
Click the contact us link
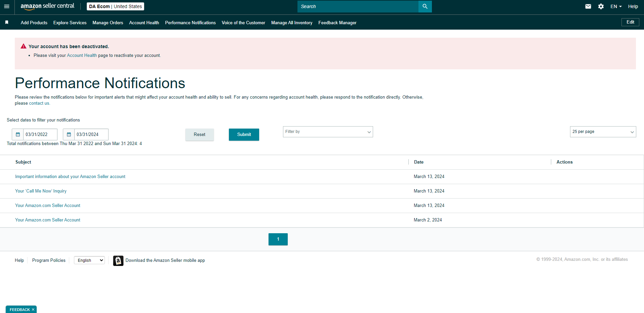tap(39, 103)
